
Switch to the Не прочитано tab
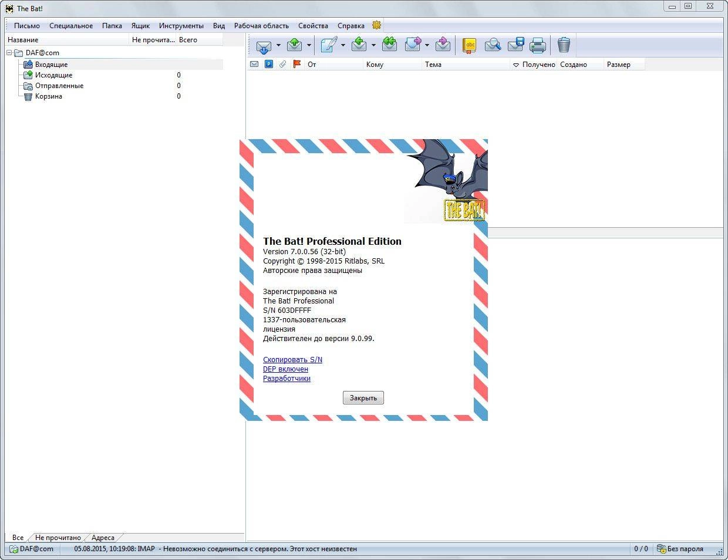58,537
